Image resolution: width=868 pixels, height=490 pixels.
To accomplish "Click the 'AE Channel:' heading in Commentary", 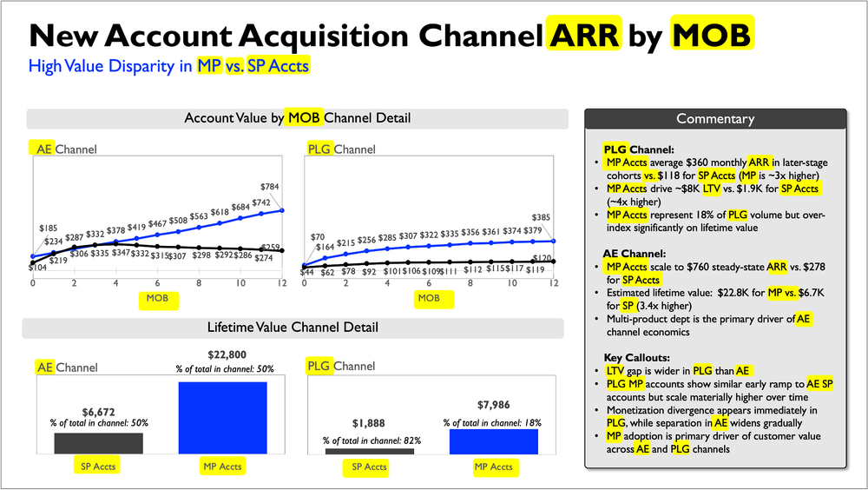I will tap(635, 254).
